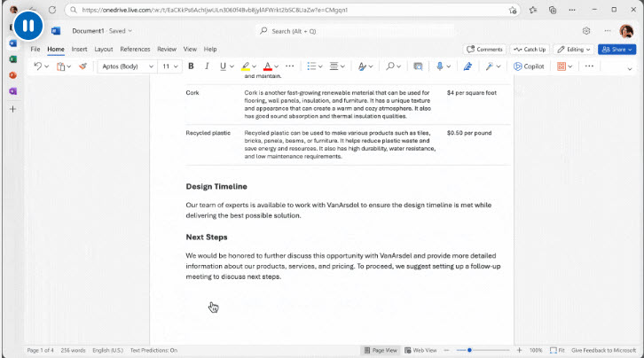Click the zoom slider in status bar
Image resolution: width=644 pixels, height=358 pixels.
pos(470,350)
